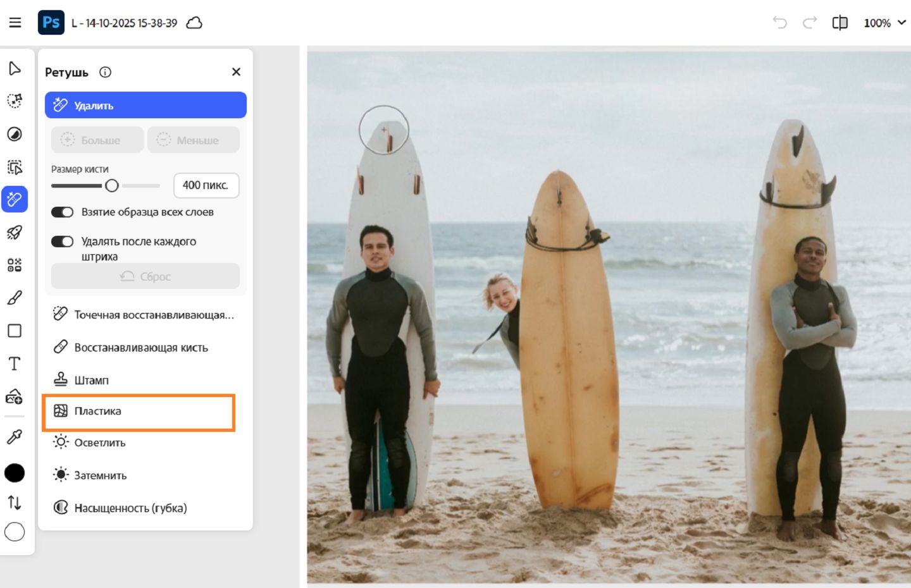Click the Сброс reset button
The height and width of the screenshot is (588, 911).
click(x=146, y=276)
